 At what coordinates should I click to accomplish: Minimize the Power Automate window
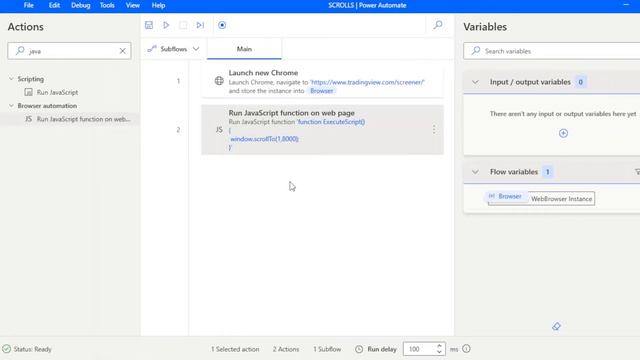click(626, 5)
